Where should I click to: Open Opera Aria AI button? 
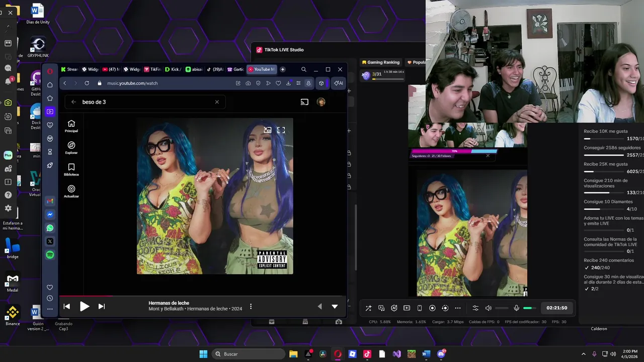(x=339, y=83)
